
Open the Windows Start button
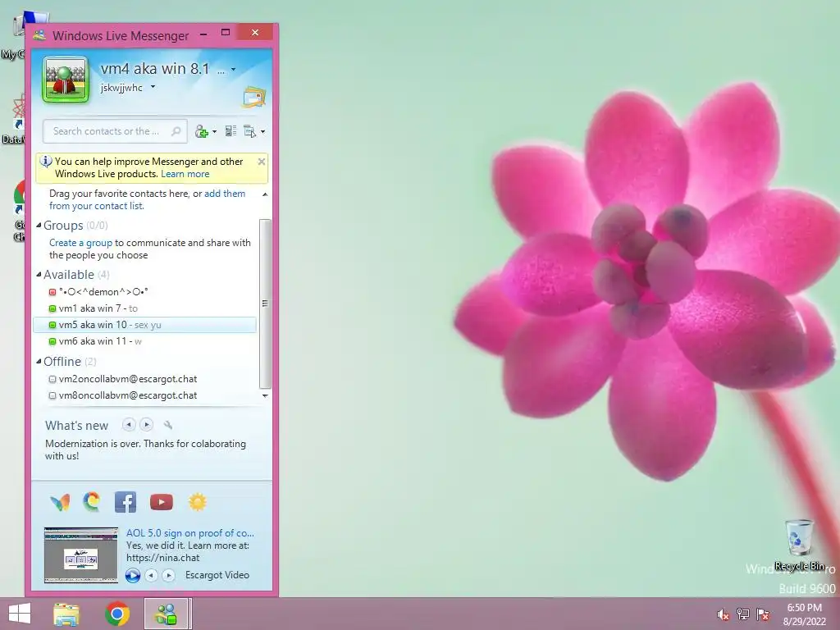[20, 614]
